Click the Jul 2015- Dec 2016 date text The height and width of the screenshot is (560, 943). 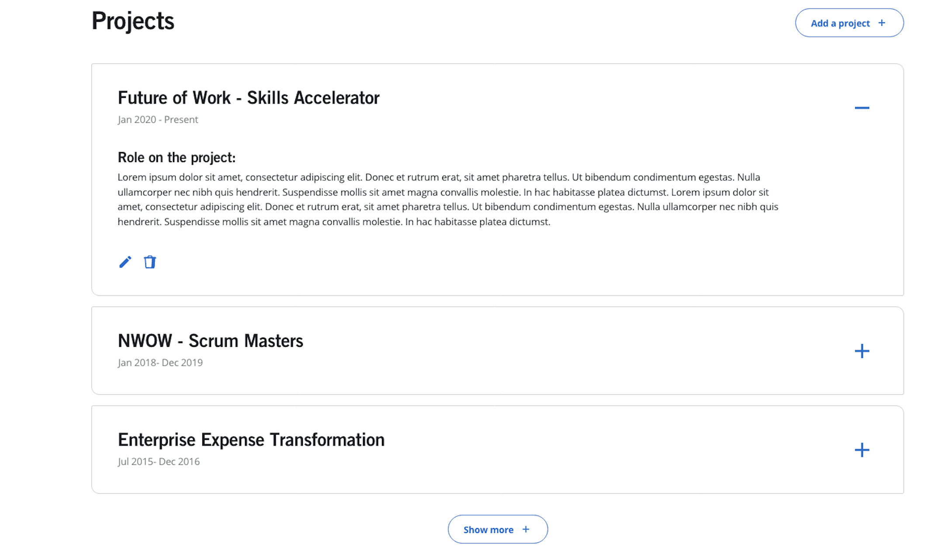click(159, 462)
